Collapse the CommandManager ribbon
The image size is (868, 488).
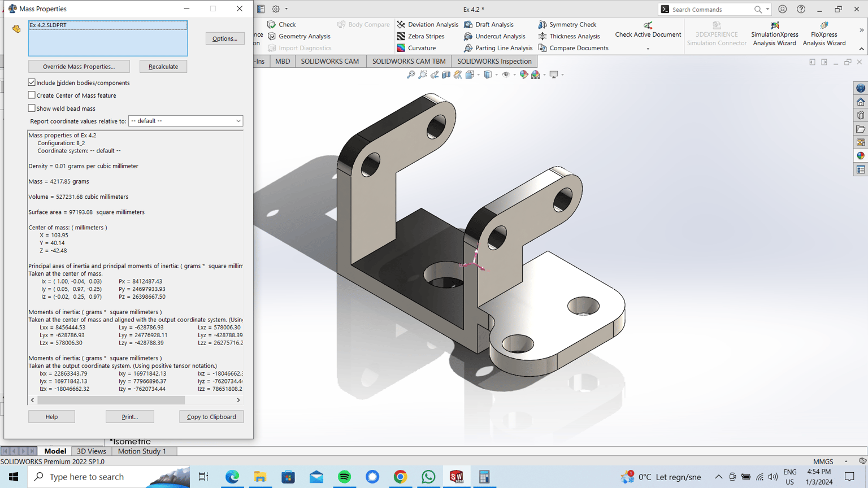[x=862, y=49]
